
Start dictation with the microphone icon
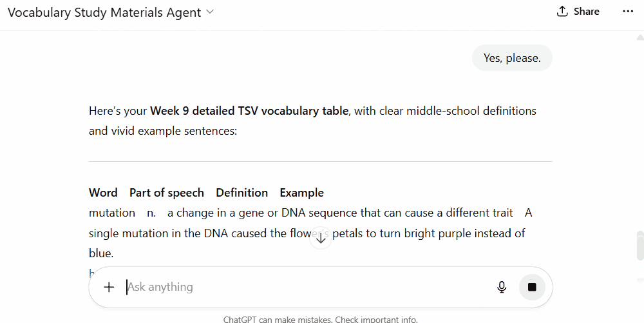[502, 287]
